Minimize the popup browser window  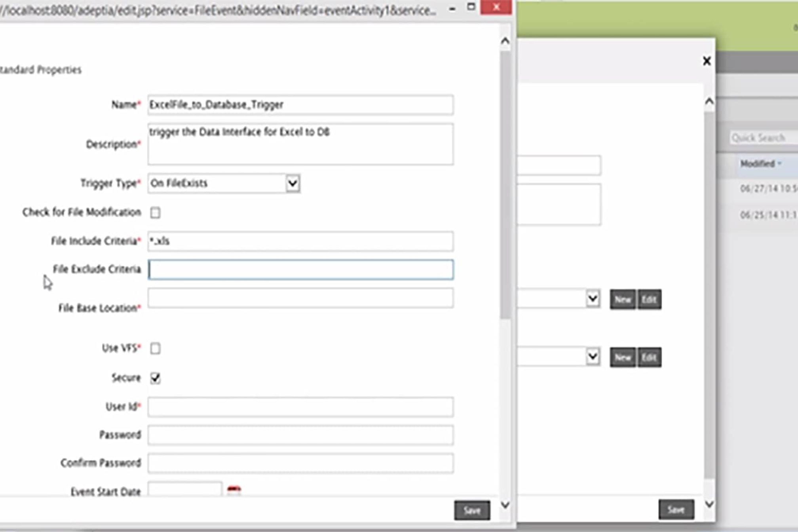coord(452,9)
